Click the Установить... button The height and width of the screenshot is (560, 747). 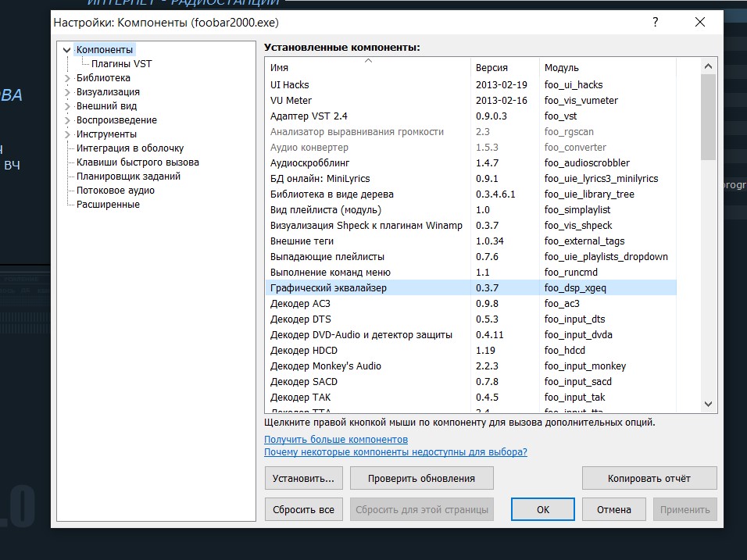(x=303, y=479)
